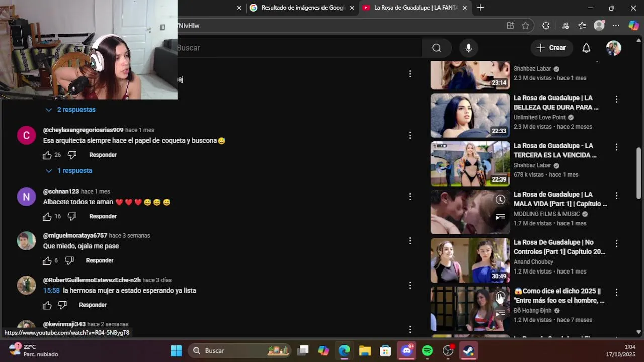Click the Windows taskbar 'Buscar' search box
Viewport: 644px width, 362px height.
click(240, 350)
